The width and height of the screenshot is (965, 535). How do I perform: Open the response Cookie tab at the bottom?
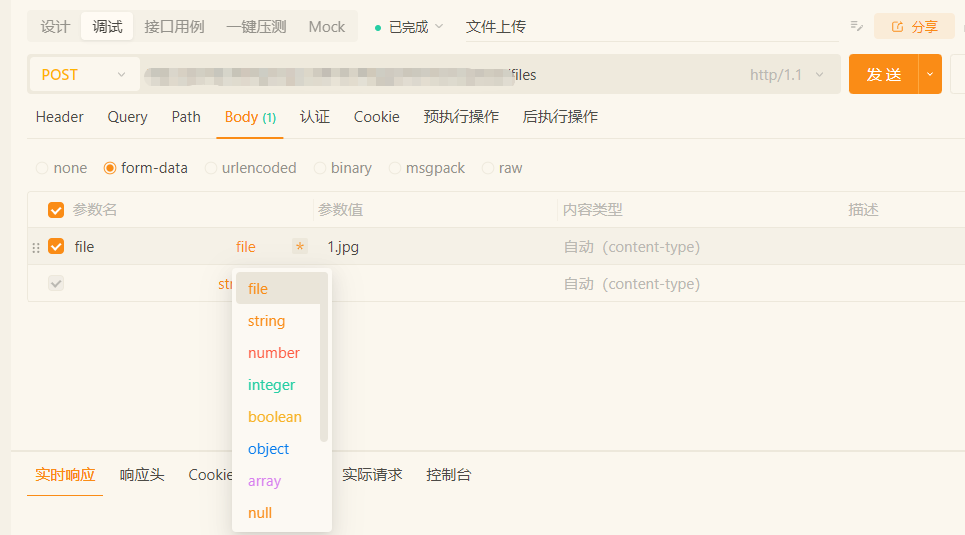pyautogui.click(x=210, y=475)
